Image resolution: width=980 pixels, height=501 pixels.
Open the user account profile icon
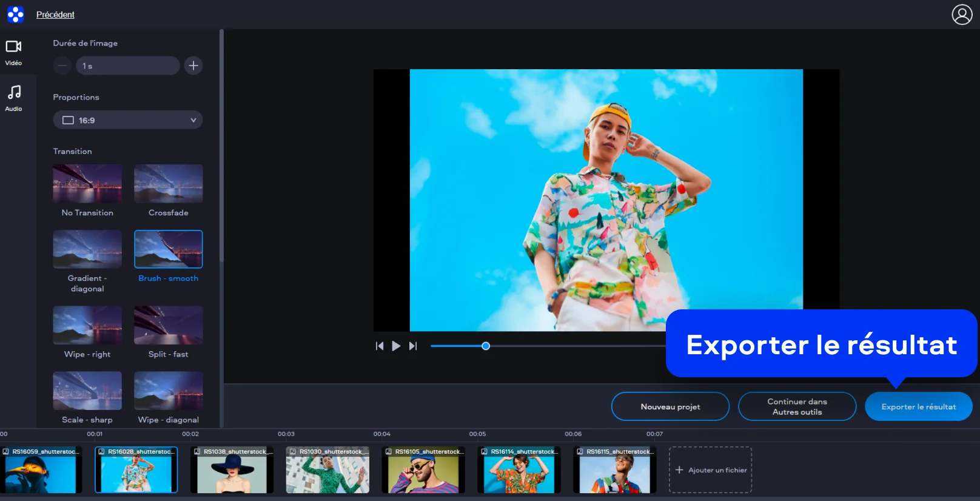(x=961, y=14)
